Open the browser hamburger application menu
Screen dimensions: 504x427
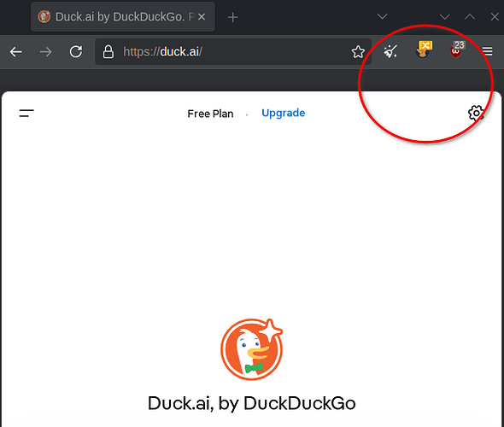[487, 51]
